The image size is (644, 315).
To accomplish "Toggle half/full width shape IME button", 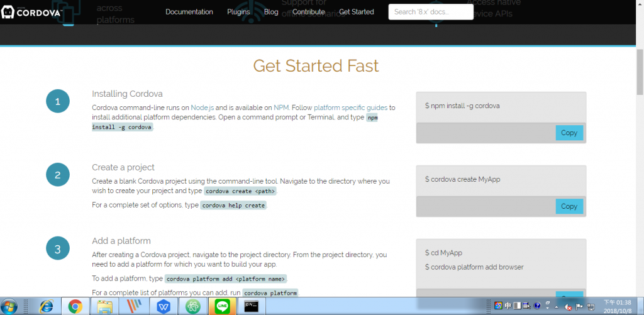I will [518, 306].
